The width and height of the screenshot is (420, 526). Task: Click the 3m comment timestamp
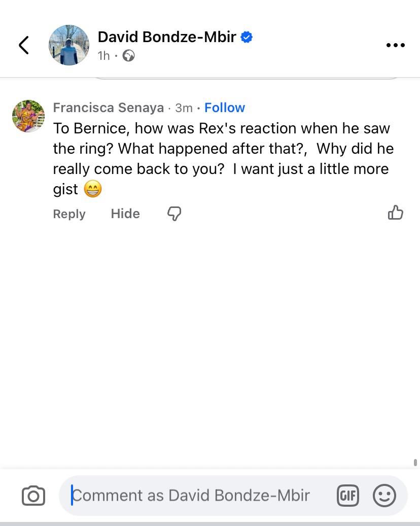point(184,108)
